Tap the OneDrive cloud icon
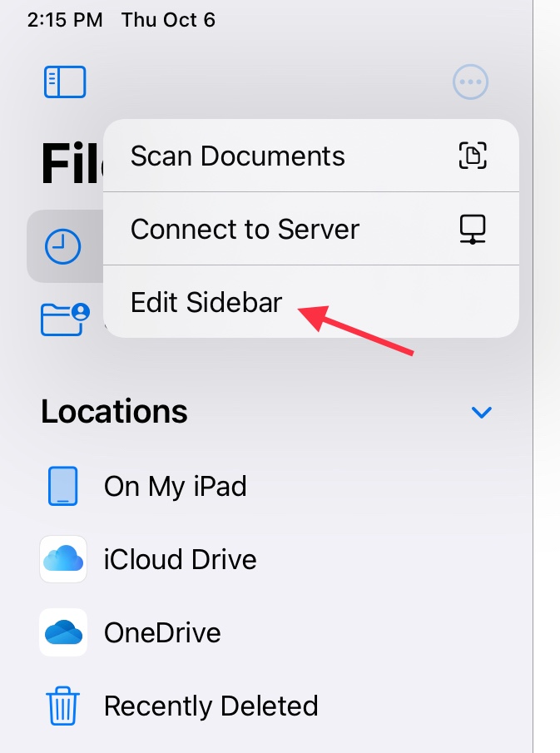Image resolution: width=560 pixels, height=753 pixels. click(63, 632)
